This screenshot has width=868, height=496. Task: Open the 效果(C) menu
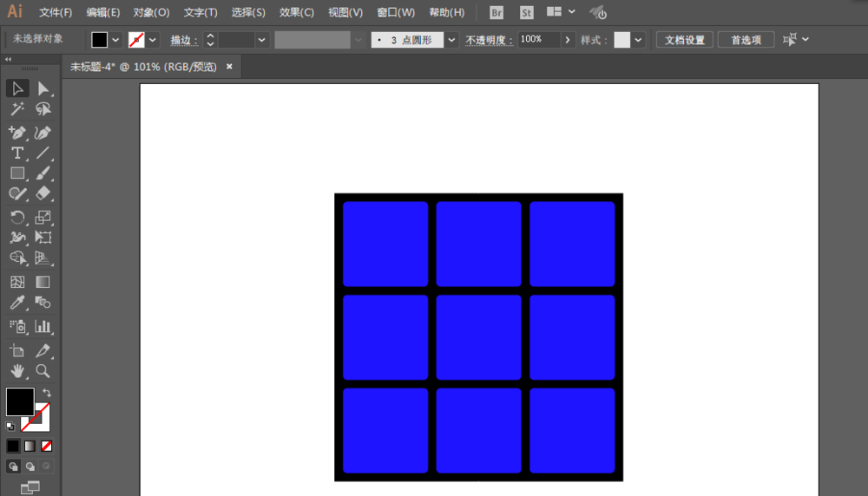[x=296, y=12]
